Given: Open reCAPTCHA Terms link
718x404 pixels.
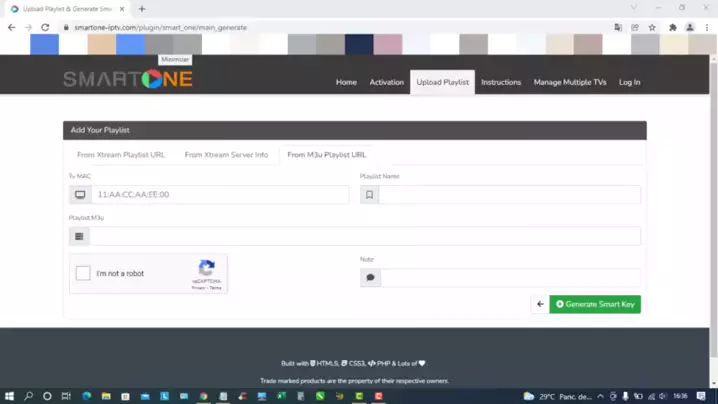Looking at the screenshot, I should point(216,288).
